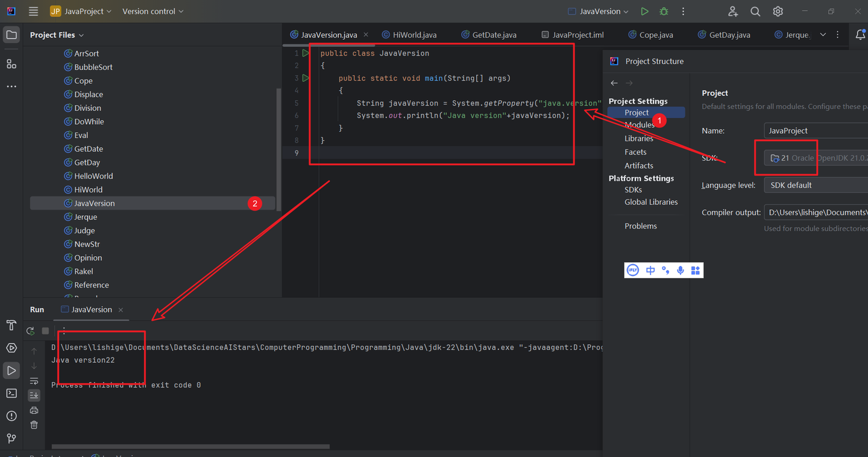Click the up arrow in Run console

tap(34, 351)
